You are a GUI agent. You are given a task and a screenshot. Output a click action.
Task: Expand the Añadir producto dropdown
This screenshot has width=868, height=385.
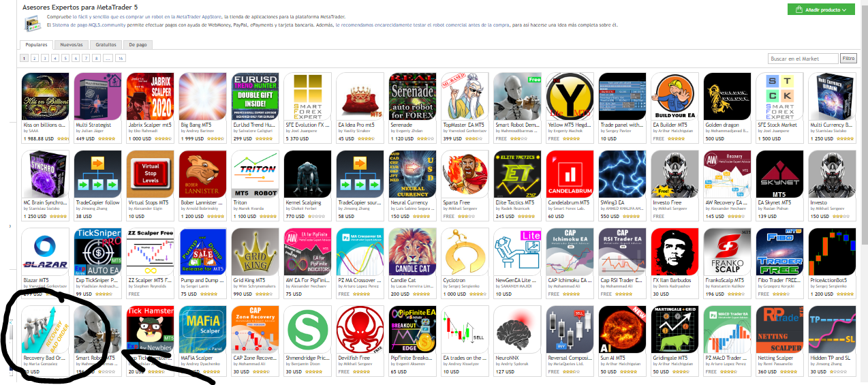coord(820,10)
